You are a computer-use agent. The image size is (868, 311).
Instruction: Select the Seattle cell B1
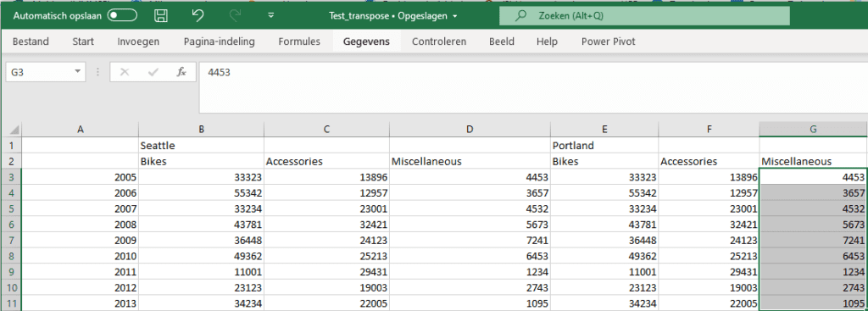click(202, 146)
